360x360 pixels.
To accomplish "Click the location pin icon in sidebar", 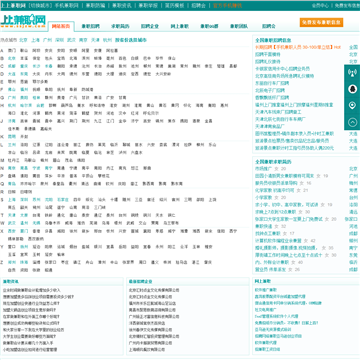I will click(352, 106).
